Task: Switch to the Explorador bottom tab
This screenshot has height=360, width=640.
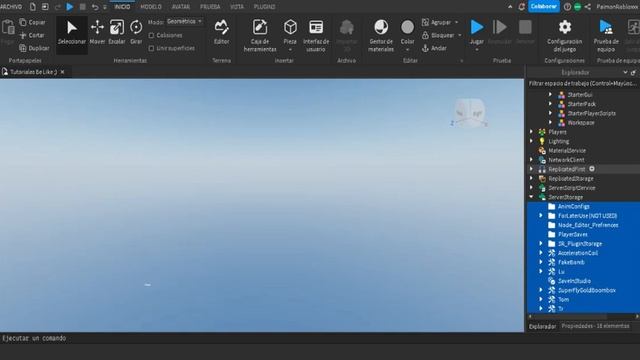Action: (542, 326)
